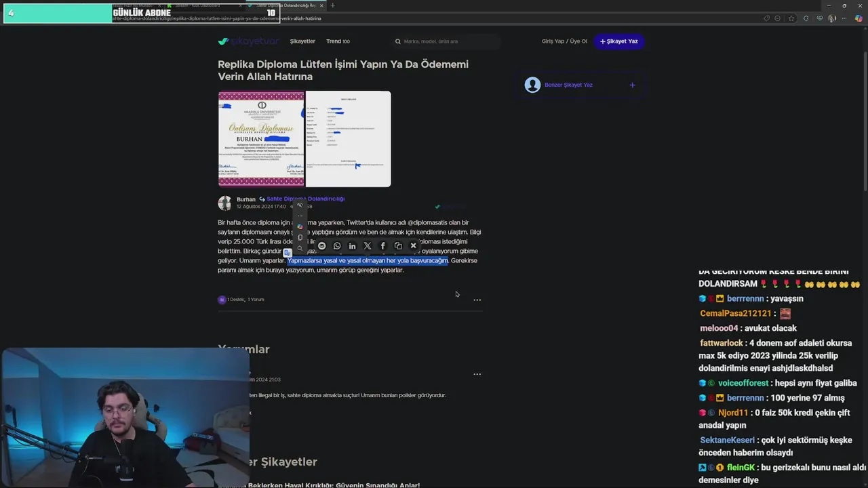Image resolution: width=868 pixels, height=488 pixels.
Task: Share selection on WhatsApp
Action: click(337, 246)
